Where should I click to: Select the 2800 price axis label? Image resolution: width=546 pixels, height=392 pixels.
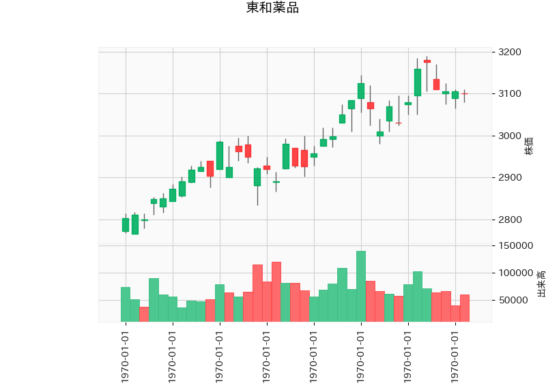pos(510,220)
